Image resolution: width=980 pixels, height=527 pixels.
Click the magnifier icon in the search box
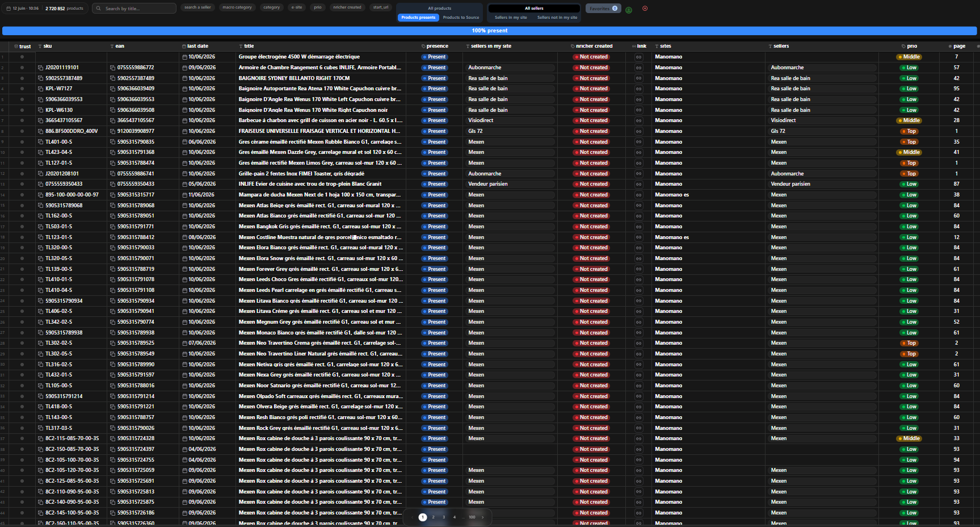[x=99, y=9]
